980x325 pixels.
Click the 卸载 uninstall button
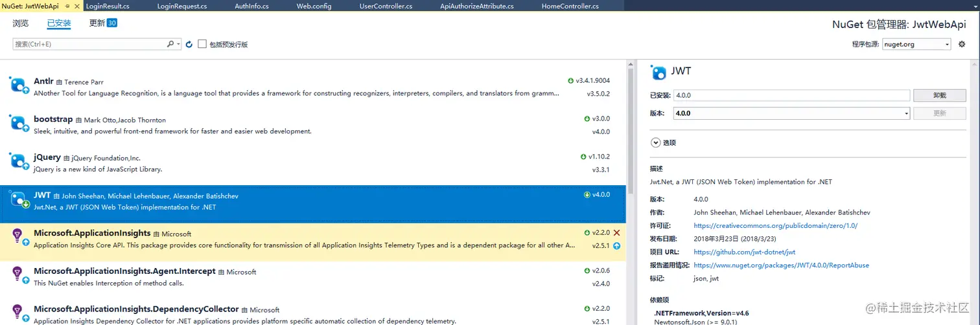click(940, 95)
